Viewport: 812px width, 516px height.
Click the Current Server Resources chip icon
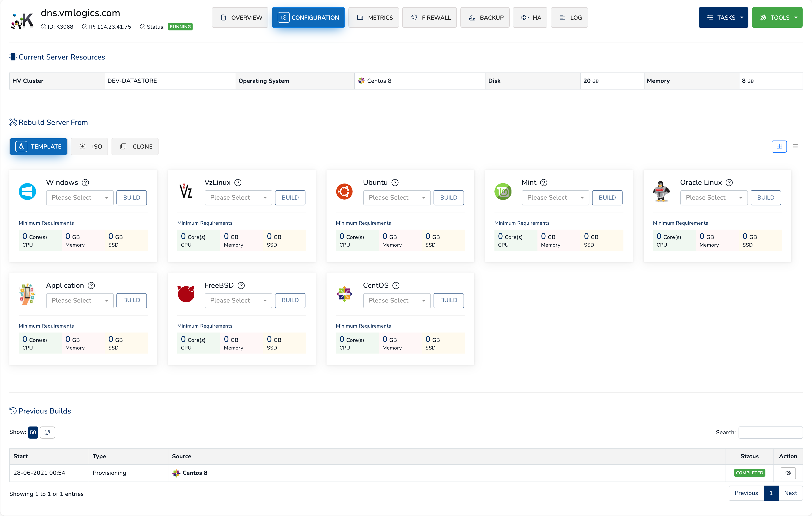[x=13, y=57]
